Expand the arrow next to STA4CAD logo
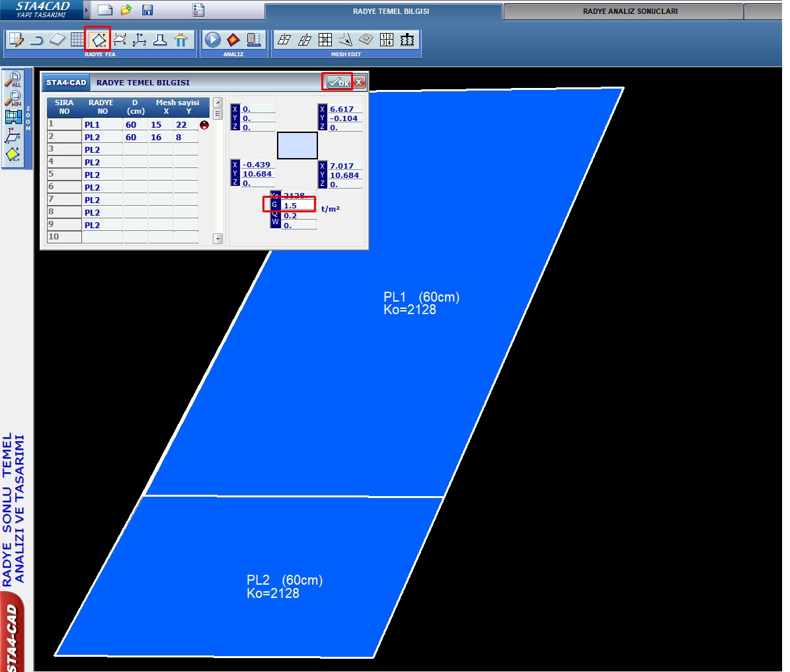The width and height of the screenshot is (790, 672). (87, 10)
